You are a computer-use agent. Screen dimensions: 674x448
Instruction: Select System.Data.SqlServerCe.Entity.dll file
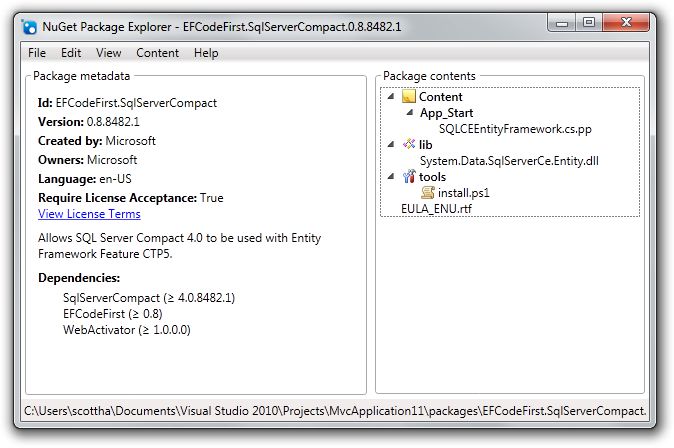(x=509, y=161)
